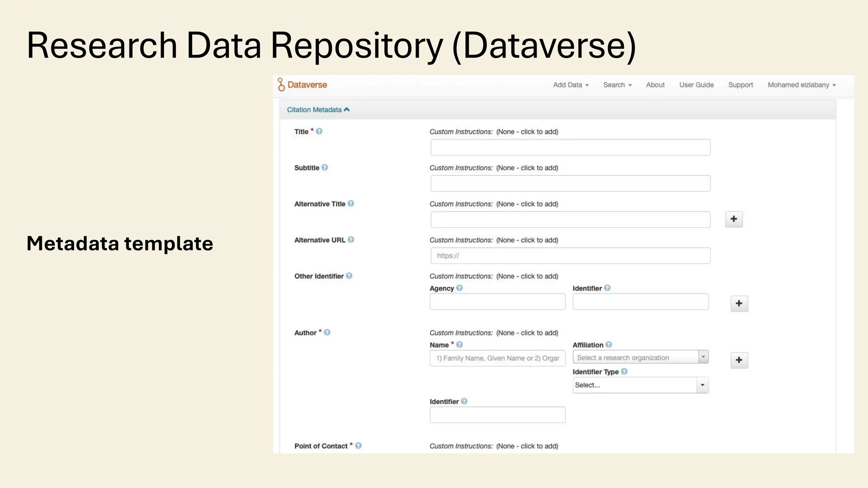This screenshot has height=488, width=868.
Task: Click the Dataverse brand name link
Action: (307, 85)
